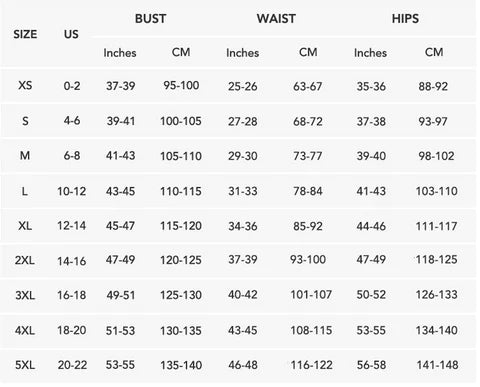Click the WAIST column header
Viewport: 480px width, 387px height.
tap(276, 18)
